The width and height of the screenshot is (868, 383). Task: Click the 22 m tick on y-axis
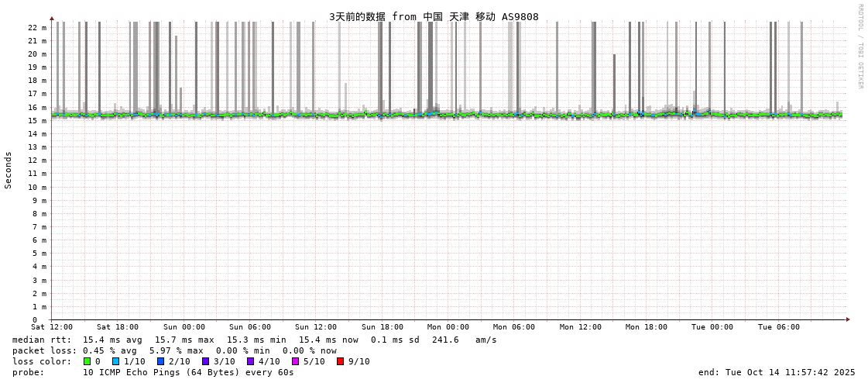click(x=37, y=27)
